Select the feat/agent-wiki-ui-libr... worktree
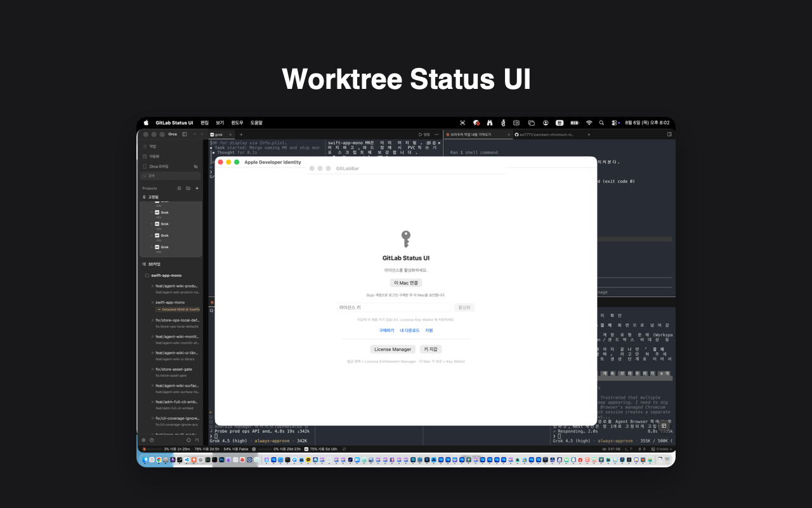812x508 pixels. (x=174, y=356)
